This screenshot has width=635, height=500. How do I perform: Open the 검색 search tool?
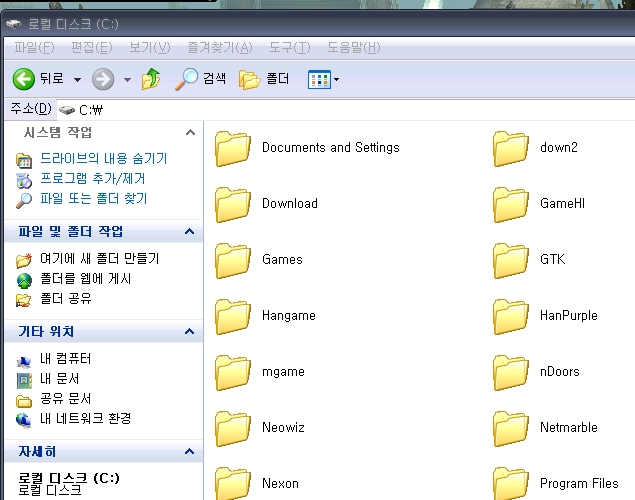[x=200, y=79]
